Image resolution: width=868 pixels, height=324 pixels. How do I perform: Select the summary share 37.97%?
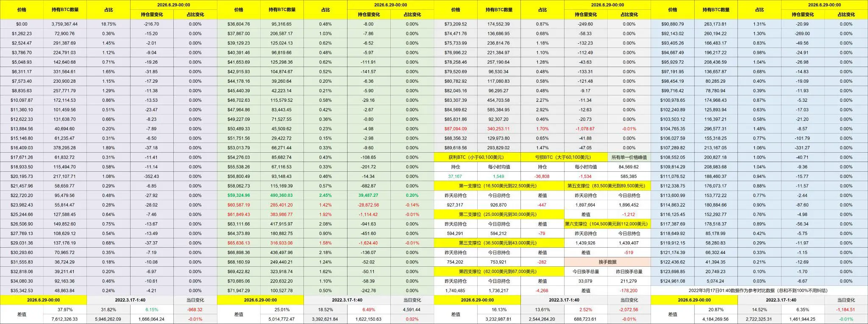(65, 310)
